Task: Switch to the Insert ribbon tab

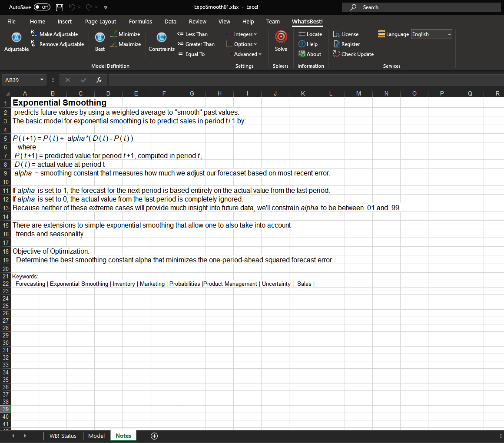Action: (x=65, y=22)
